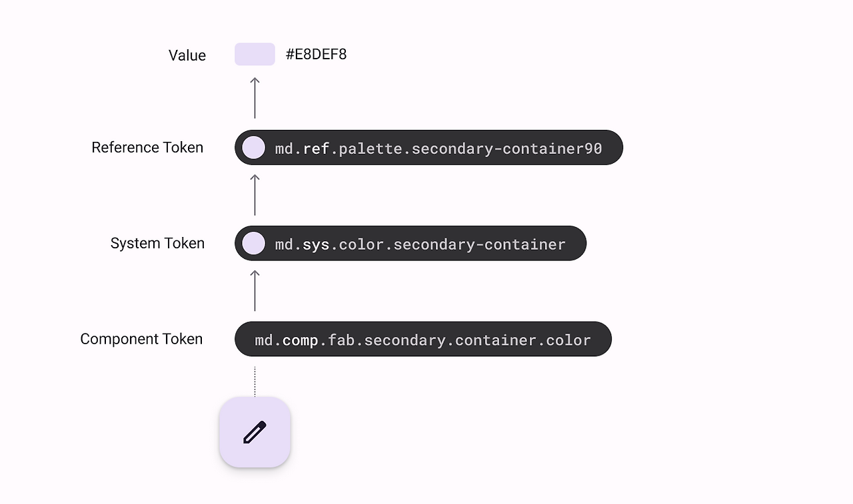Click the "Component Token" label
The height and width of the screenshot is (504, 853).
click(x=141, y=339)
